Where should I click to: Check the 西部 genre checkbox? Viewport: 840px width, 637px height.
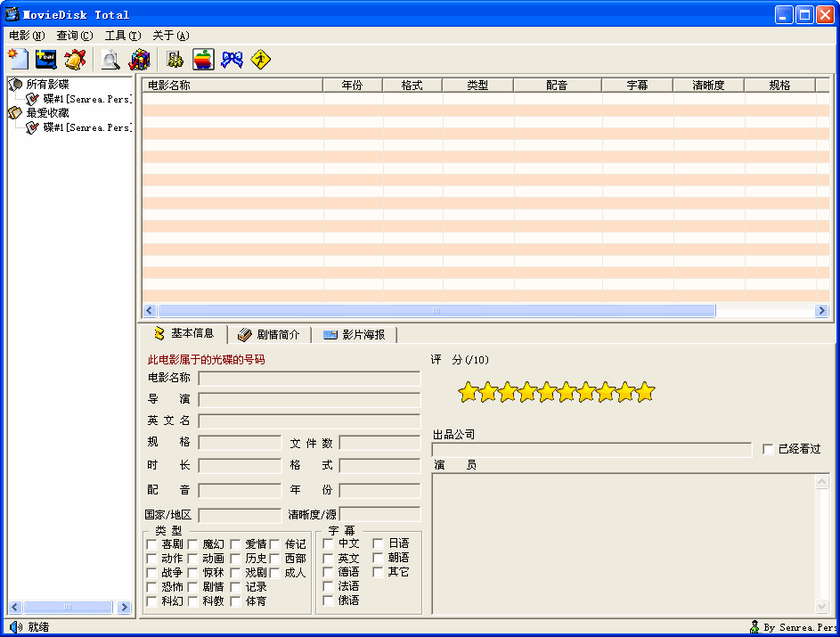275,559
